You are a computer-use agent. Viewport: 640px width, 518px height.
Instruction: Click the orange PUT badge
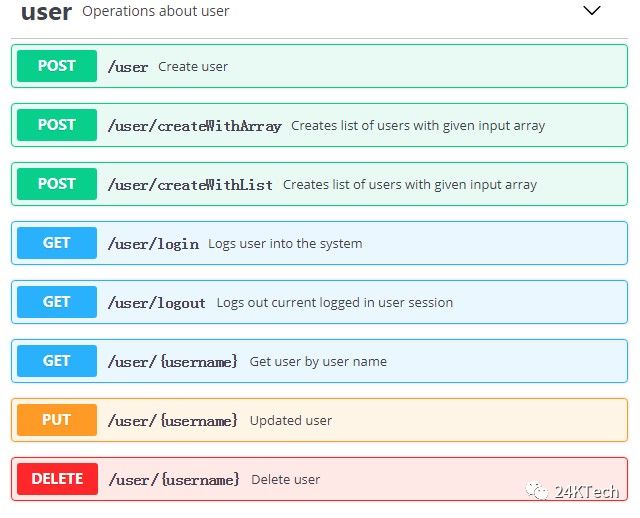click(x=57, y=420)
